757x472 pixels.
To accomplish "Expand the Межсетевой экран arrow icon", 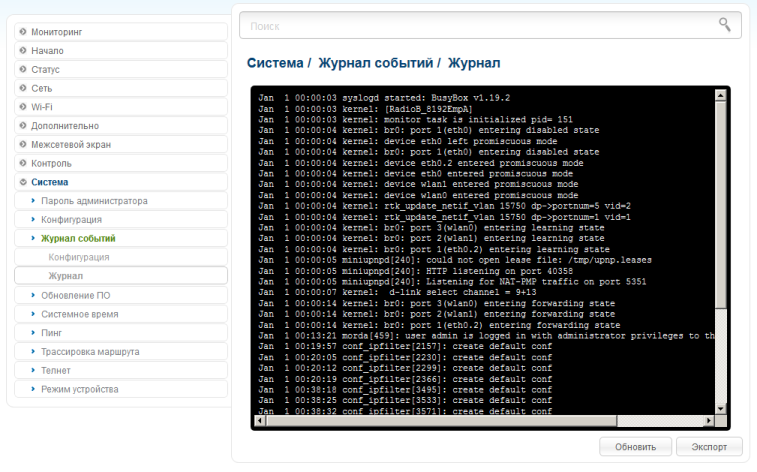I will tap(23, 144).
